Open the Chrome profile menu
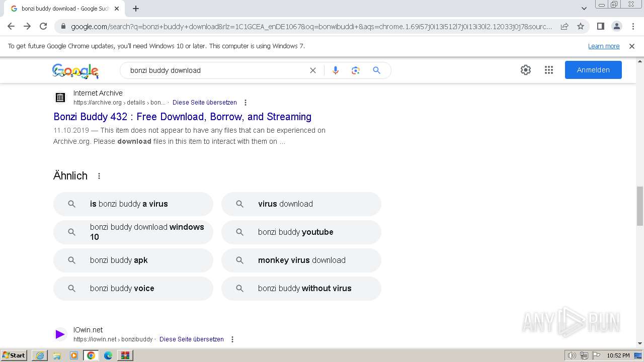 pyautogui.click(x=616, y=26)
